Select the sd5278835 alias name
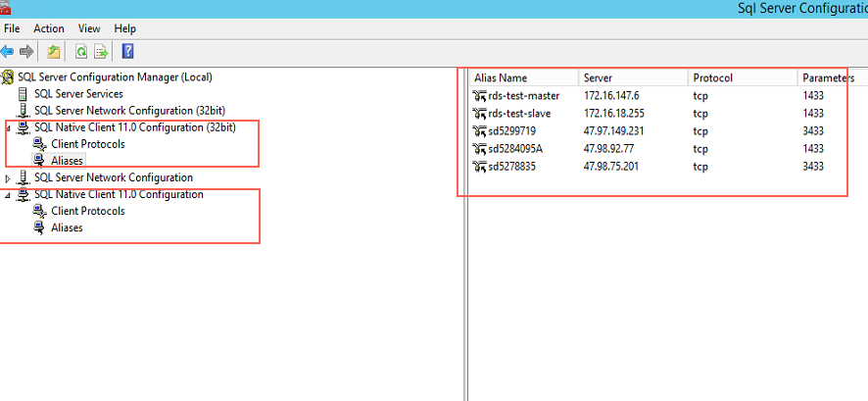The width and height of the screenshot is (868, 401). (x=512, y=166)
